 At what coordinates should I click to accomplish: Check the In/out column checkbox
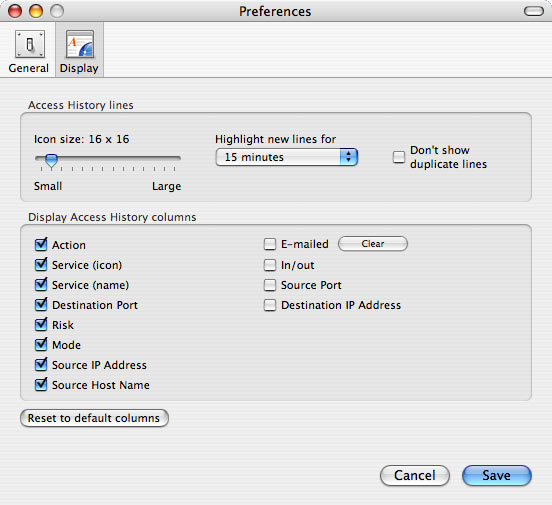(x=270, y=265)
